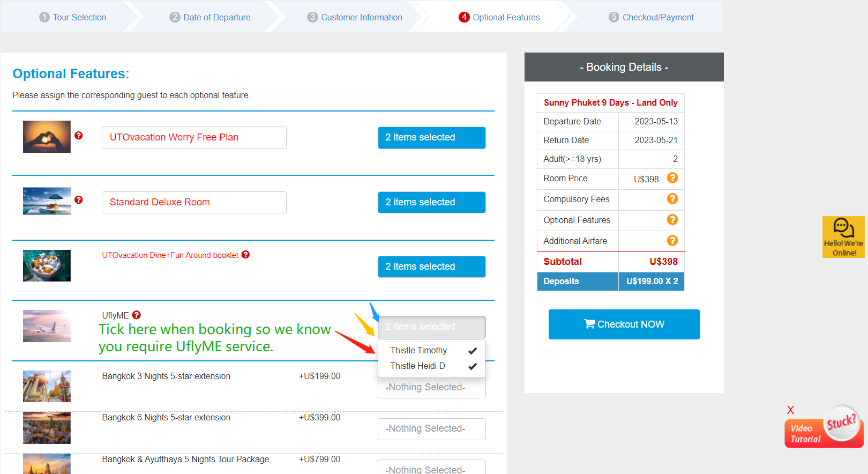
Task: Open UTOvacation Dine+Fun Around booklet link
Action: pyautogui.click(x=170, y=255)
